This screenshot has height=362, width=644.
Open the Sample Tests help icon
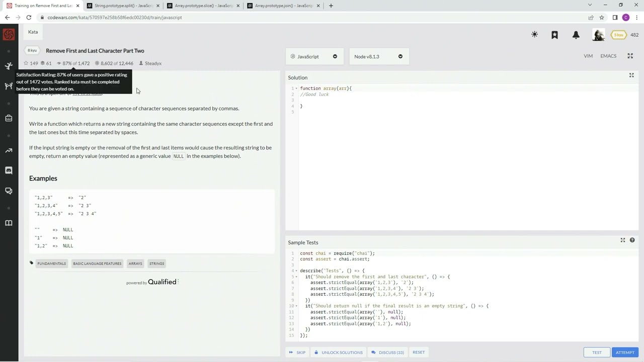pos(632,240)
